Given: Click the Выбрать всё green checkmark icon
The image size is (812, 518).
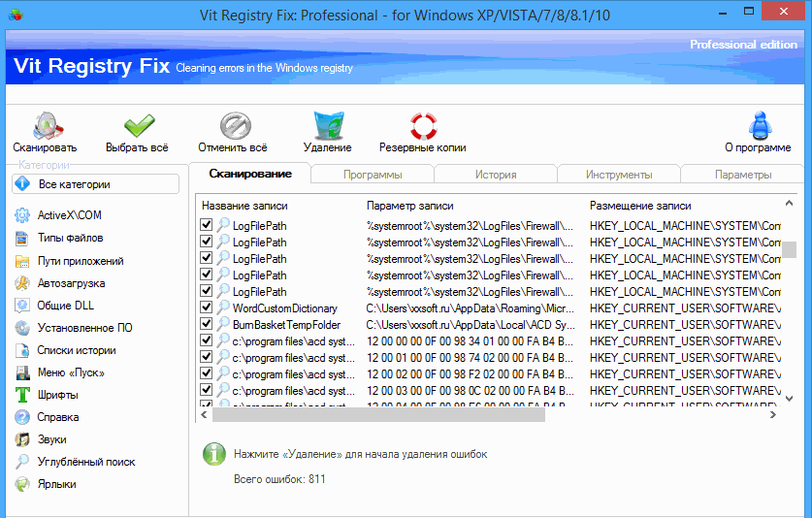Looking at the screenshot, I should tap(139, 126).
